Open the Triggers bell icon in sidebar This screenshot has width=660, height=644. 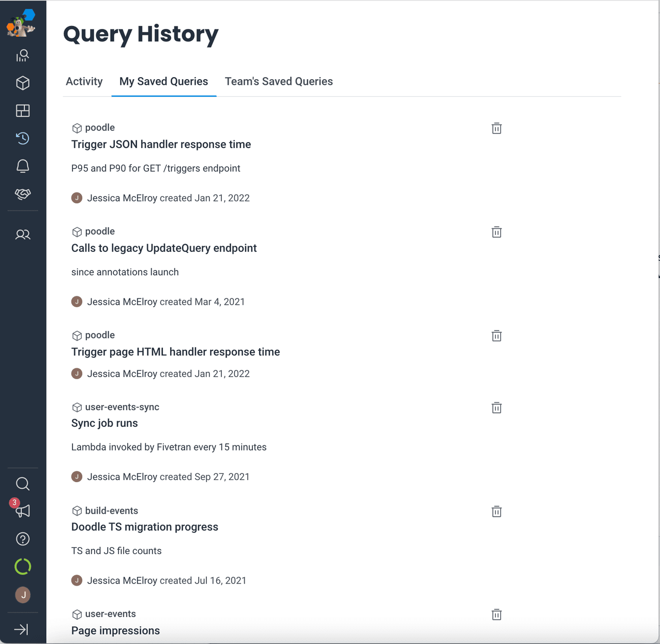(23, 166)
